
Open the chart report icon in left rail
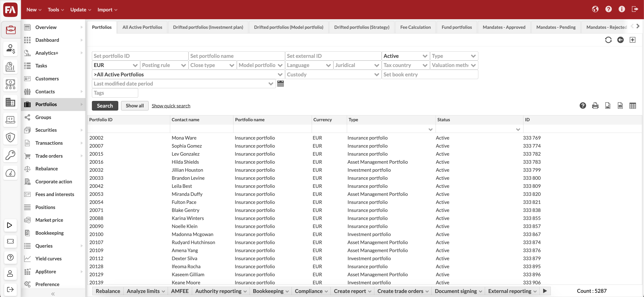click(x=10, y=67)
